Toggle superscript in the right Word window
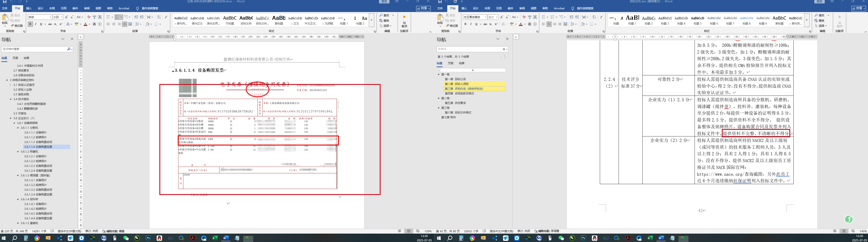The image size is (868, 242). pyautogui.click(x=496, y=24)
